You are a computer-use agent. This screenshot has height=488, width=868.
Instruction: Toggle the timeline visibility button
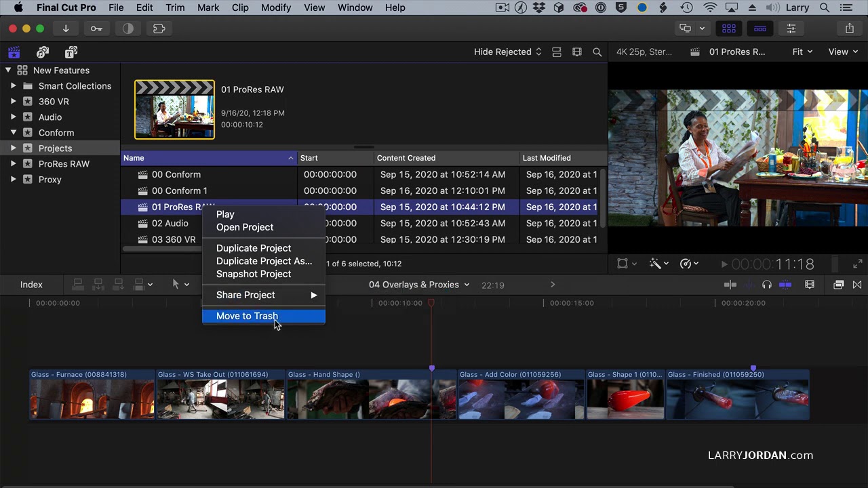point(760,28)
